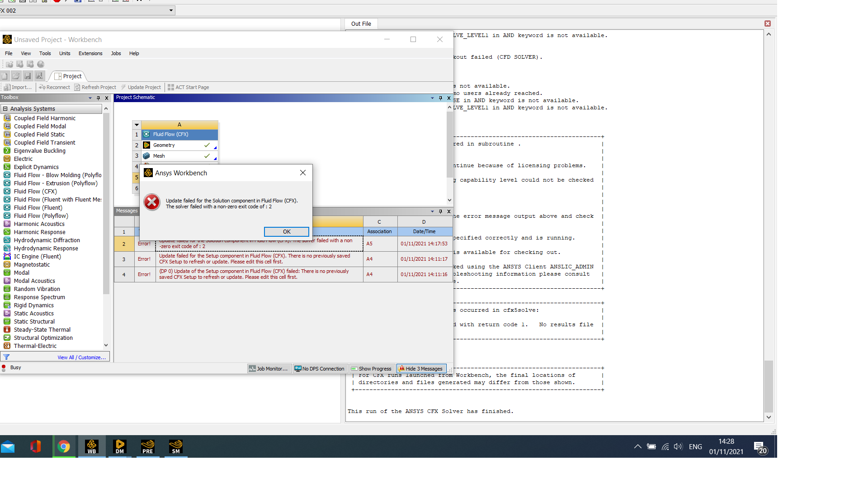The width and height of the screenshot is (868, 488).
Task: Click the Random Vibration system icon
Action: point(7,289)
